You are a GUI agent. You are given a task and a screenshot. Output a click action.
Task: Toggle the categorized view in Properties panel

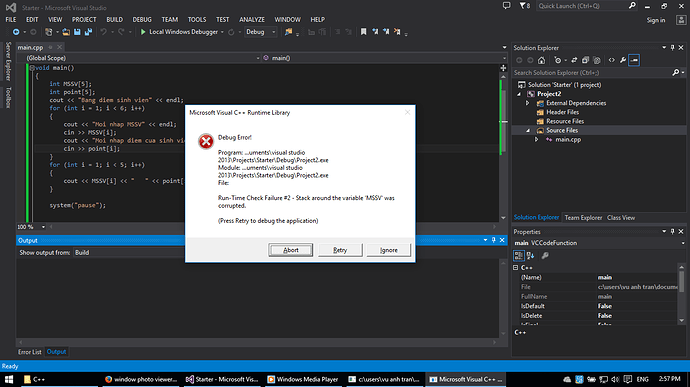[x=518, y=256]
